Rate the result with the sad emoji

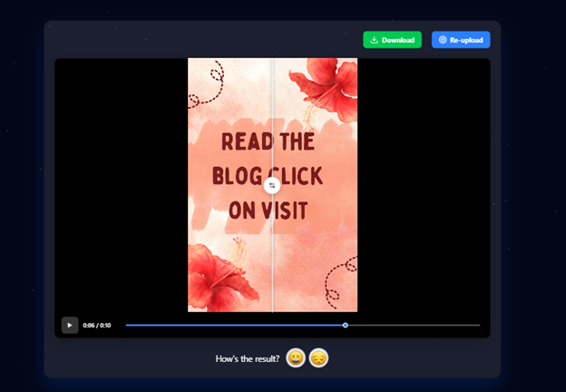[318, 358]
